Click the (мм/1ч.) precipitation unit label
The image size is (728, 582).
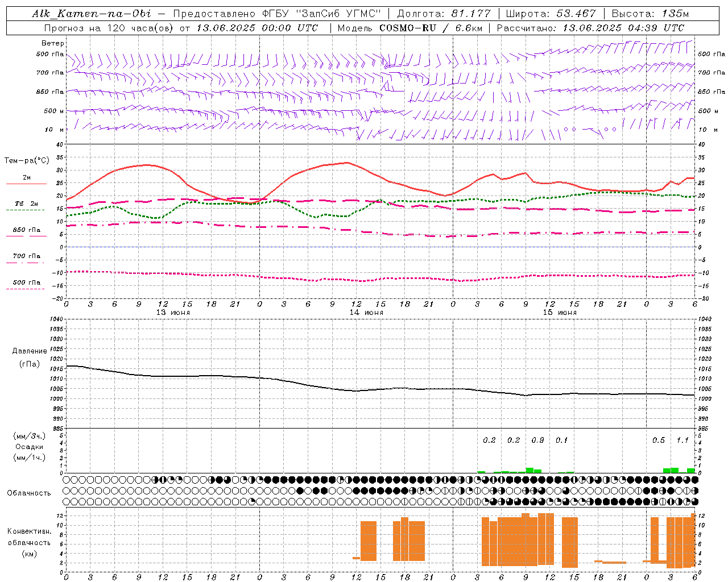(x=30, y=458)
